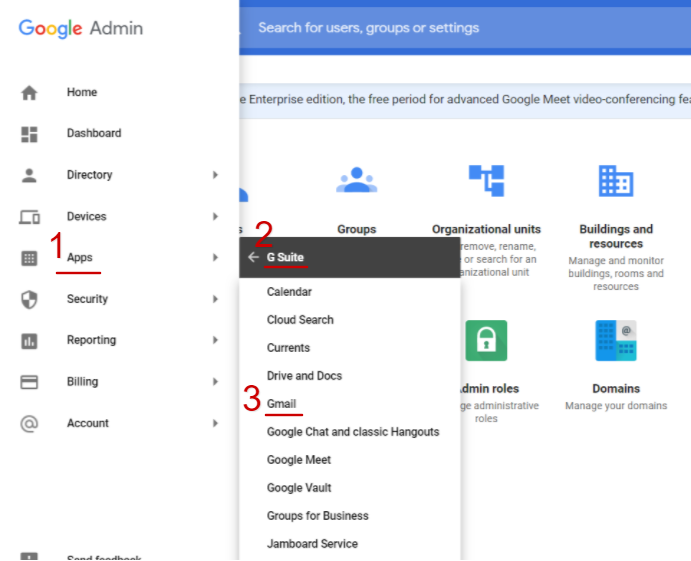This screenshot has width=691, height=561.
Task: Expand the Security submenu arrow
Action: (215, 299)
